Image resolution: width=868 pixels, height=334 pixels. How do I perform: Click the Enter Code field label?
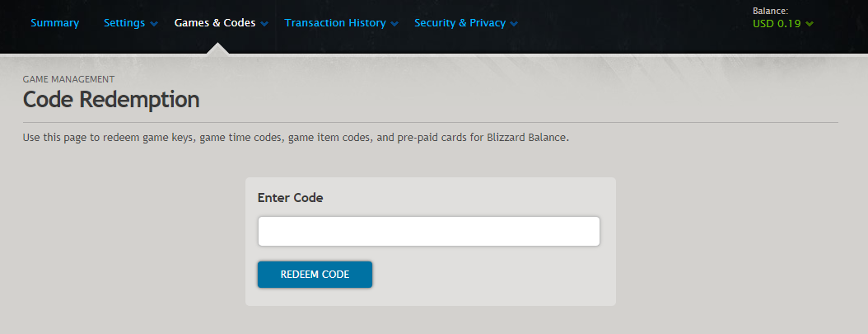pos(290,198)
